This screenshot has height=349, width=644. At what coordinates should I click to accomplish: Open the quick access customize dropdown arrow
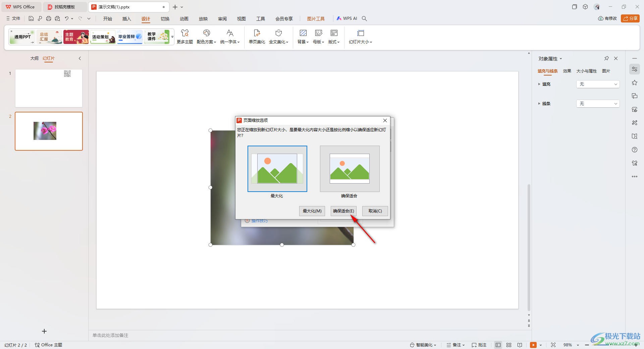pos(89,18)
